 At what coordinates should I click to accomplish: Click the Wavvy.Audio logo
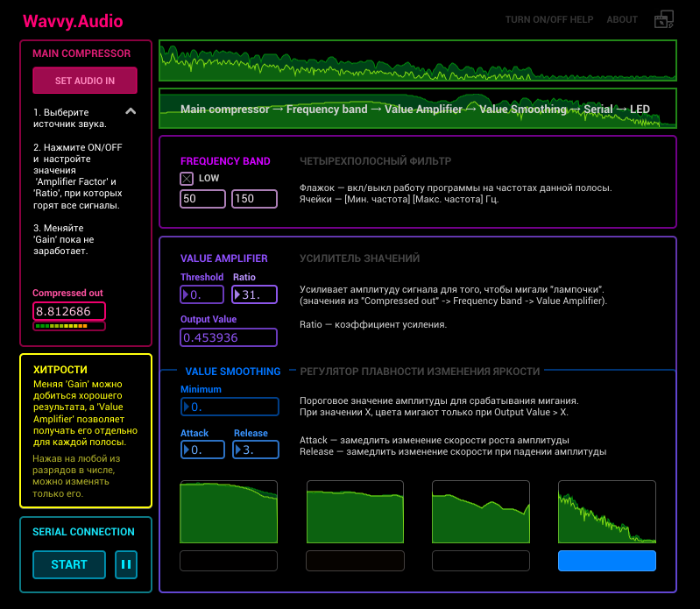(73, 21)
